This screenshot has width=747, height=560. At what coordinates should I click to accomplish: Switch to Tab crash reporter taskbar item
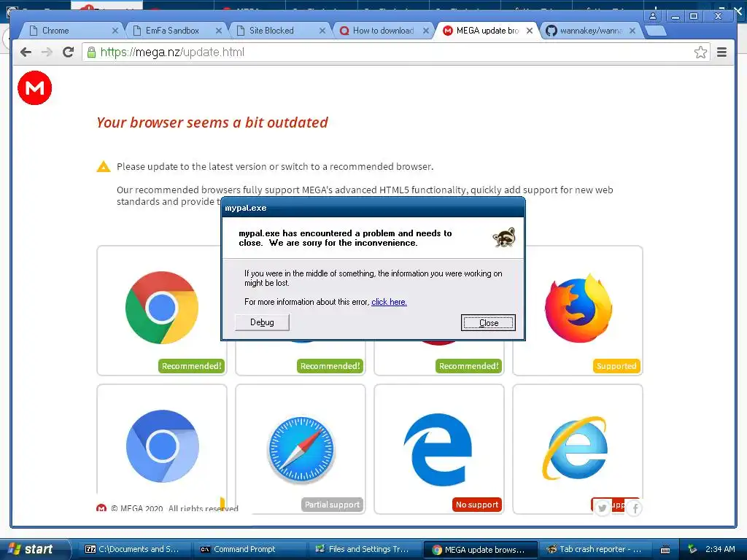pyautogui.click(x=594, y=549)
